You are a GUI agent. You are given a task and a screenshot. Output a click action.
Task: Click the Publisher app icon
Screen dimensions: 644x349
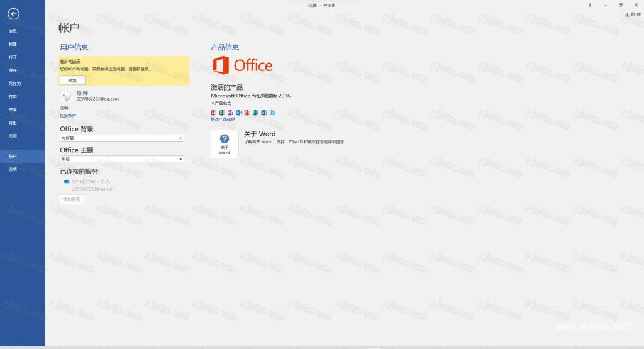(x=255, y=113)
